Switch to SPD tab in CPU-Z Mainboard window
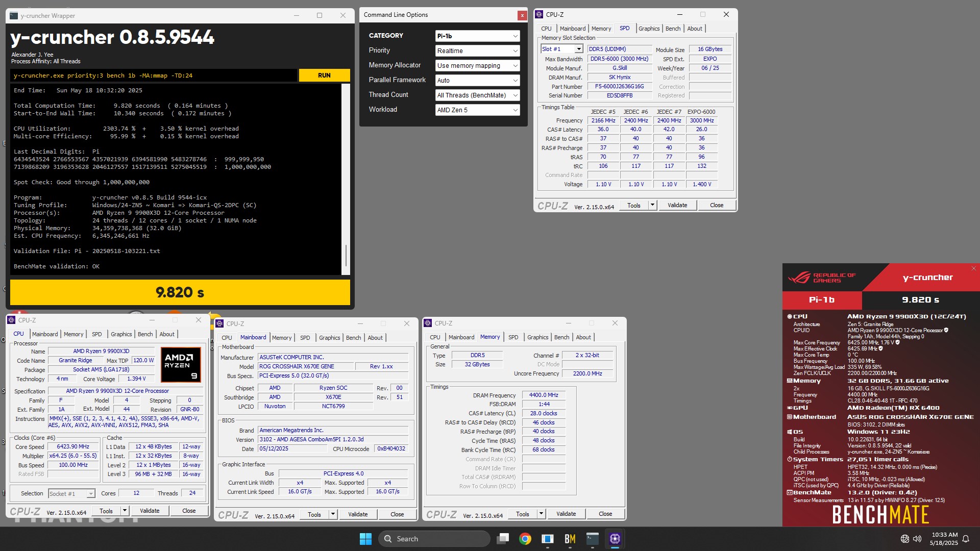This screenshot has width=980, height=551. point(305,338)
